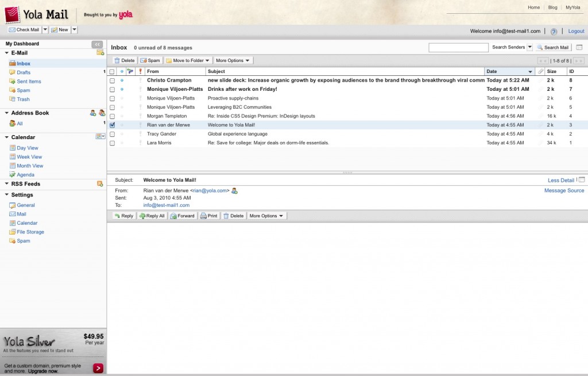Screen dimensions: 588x376
Task: Open the dropdown arrow next to New
Action: (x=75, y=30)
